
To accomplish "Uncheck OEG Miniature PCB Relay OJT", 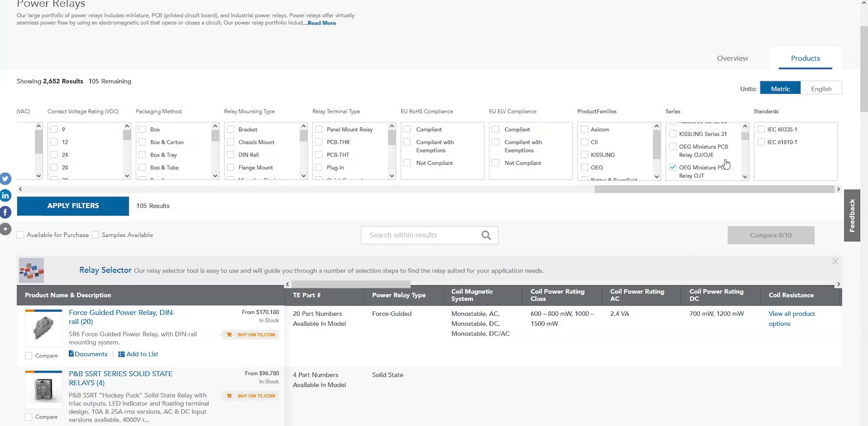I will [x=673, y=168].
